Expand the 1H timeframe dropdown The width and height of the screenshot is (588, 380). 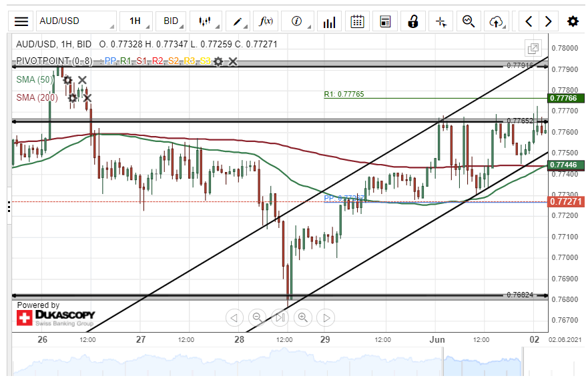click(x=136, y=21)
